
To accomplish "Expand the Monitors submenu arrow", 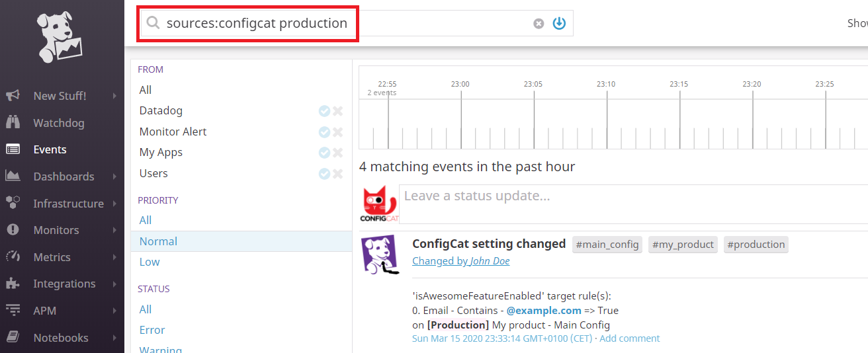I will 114,230.
